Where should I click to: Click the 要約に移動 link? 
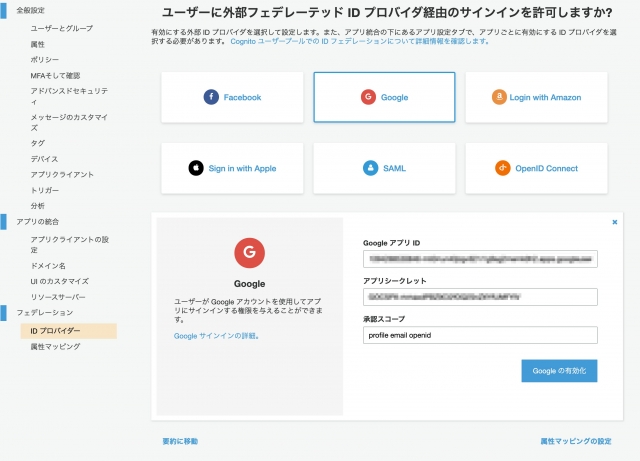pos(180,441)
